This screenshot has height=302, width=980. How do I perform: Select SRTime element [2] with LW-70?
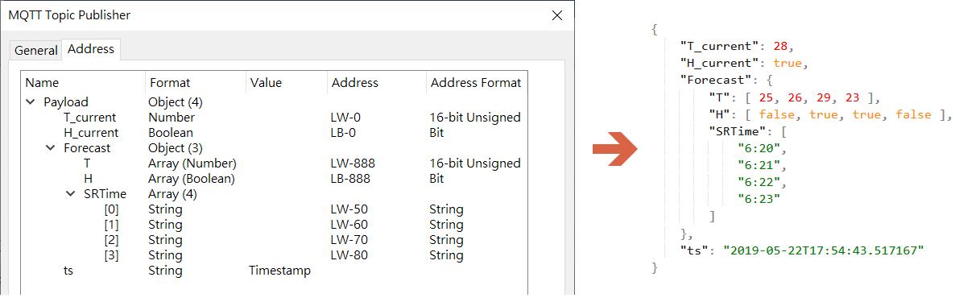click(x=274, y=240)
